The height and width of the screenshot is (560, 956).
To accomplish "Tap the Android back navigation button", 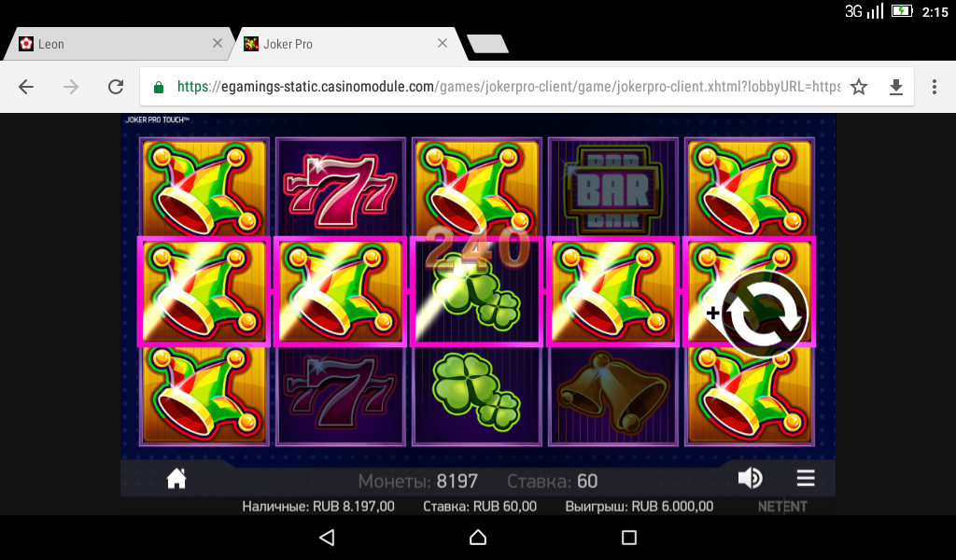I will click(327, 537).
